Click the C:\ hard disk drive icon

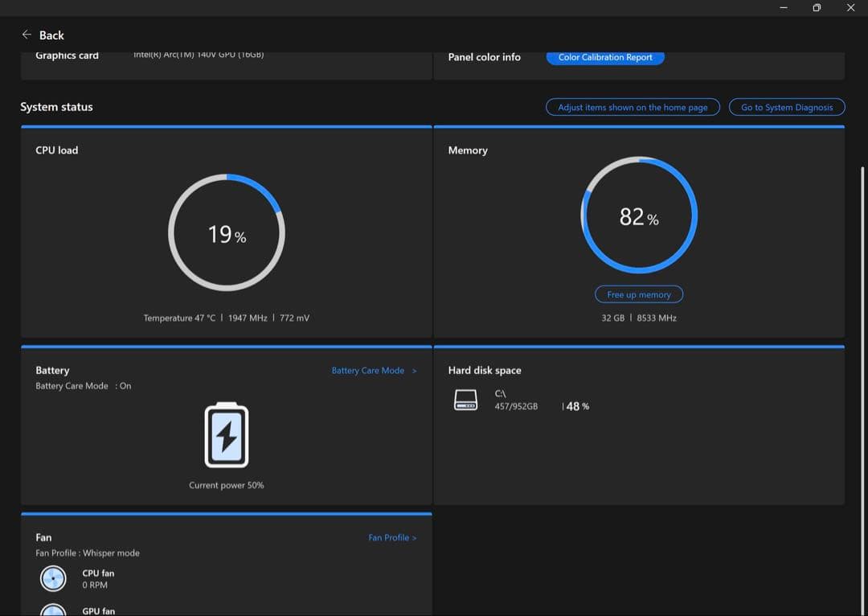coord(466,400)
